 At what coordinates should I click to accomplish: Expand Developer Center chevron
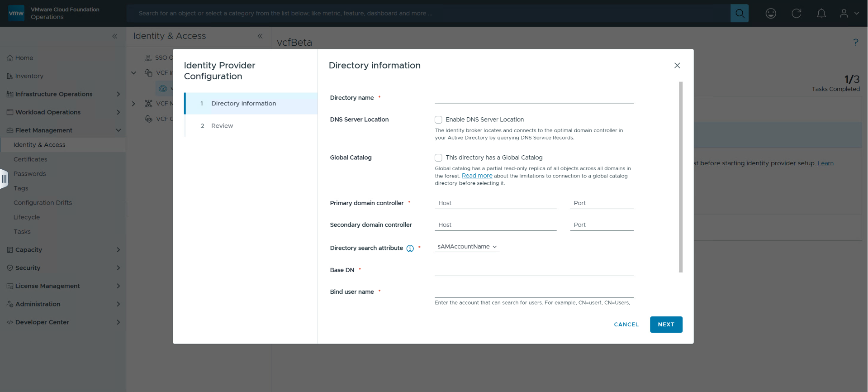pyautogui.click(x=119, y=322)
